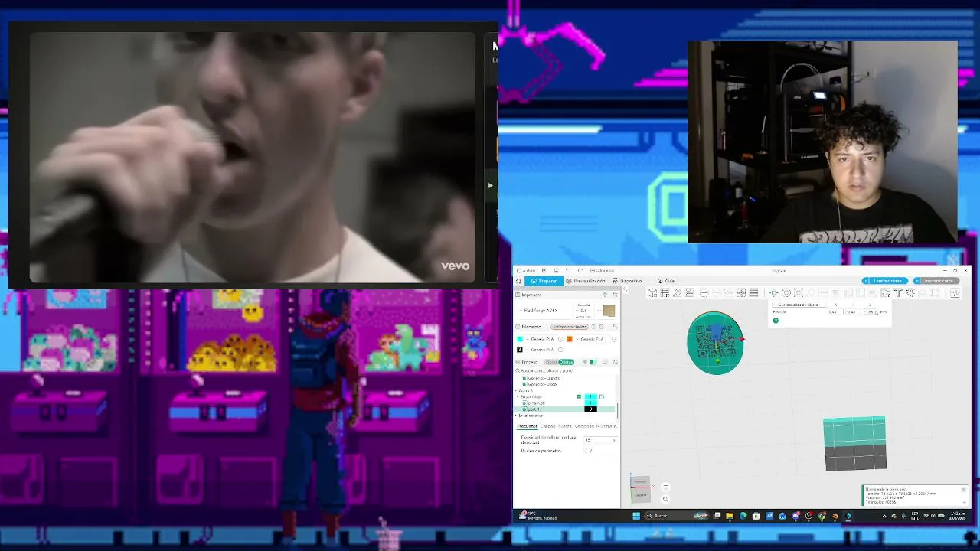
Task: Click the orange filament color swatch
Action: point(570,339)
